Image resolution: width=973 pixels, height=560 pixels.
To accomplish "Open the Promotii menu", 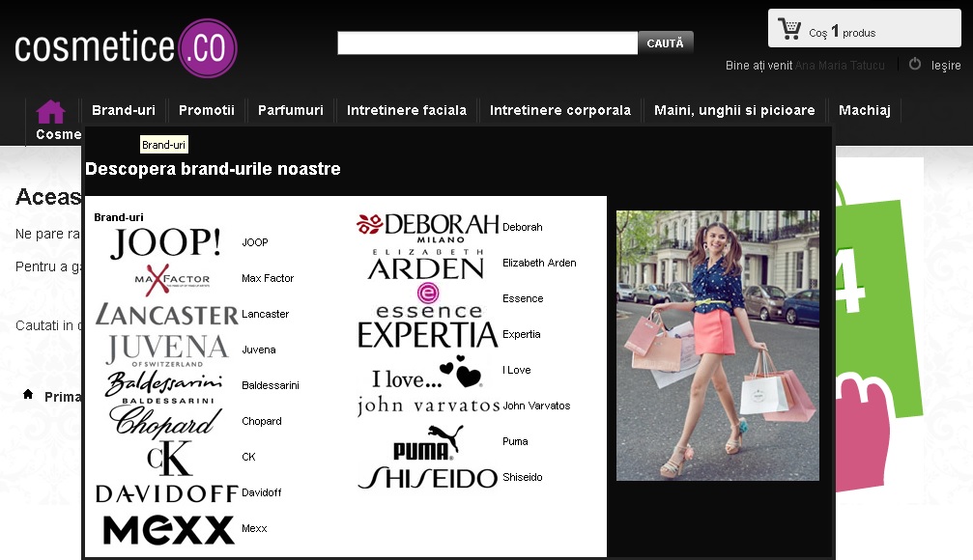I will pos(207,110).
